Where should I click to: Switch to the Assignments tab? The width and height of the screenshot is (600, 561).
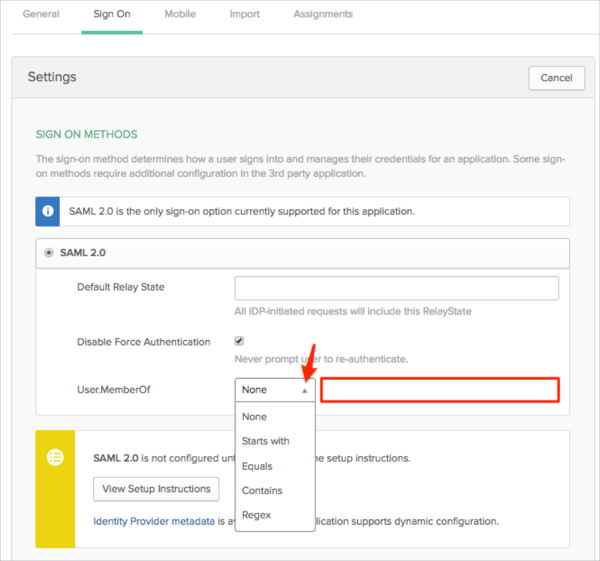[323, 15]
